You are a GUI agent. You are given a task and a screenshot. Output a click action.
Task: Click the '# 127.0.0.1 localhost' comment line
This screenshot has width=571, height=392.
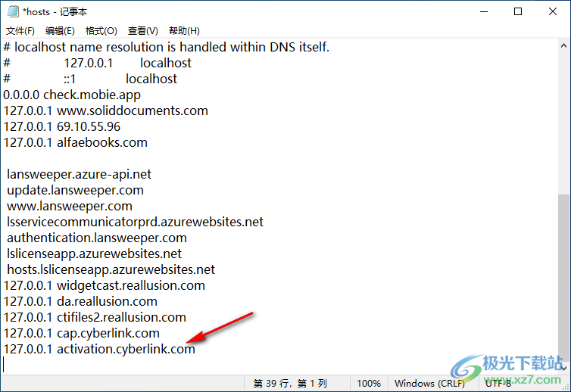point(97,63)
